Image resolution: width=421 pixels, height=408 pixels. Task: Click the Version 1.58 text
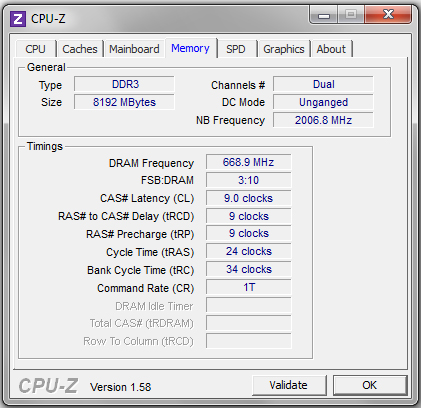click(x=120, y=387)
